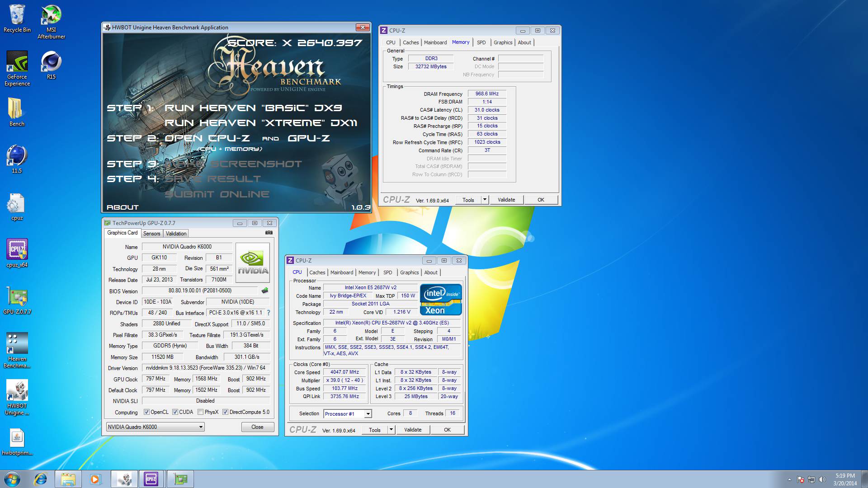
Task: Open the Windows Start button
Action: 12,479
